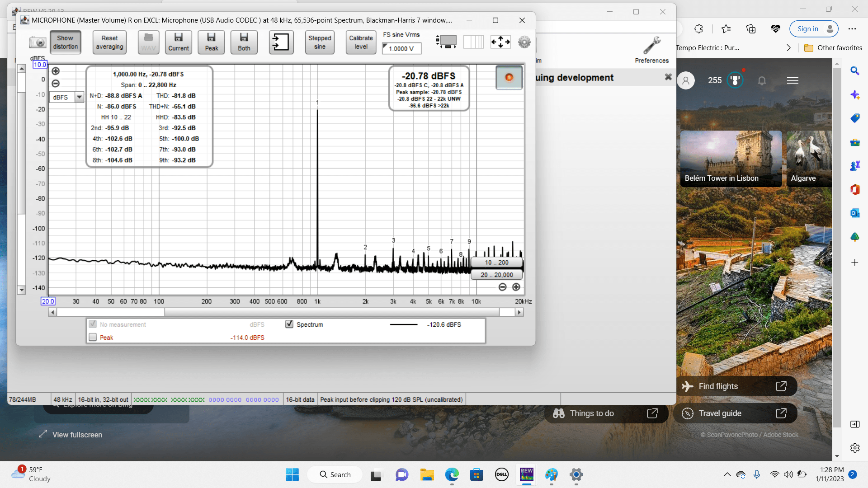Open browser essentials heart icon

click(x=776, y=29)
